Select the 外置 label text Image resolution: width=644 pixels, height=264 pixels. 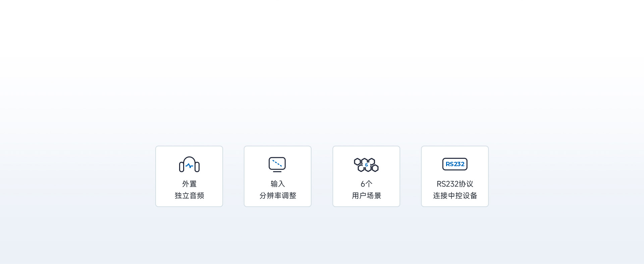point(189,184)
